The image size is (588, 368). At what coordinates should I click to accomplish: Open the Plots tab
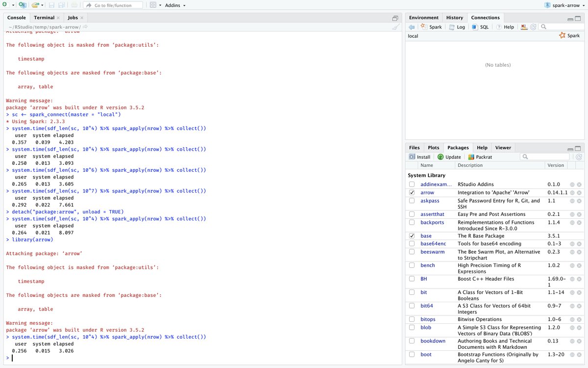(434, 147)
